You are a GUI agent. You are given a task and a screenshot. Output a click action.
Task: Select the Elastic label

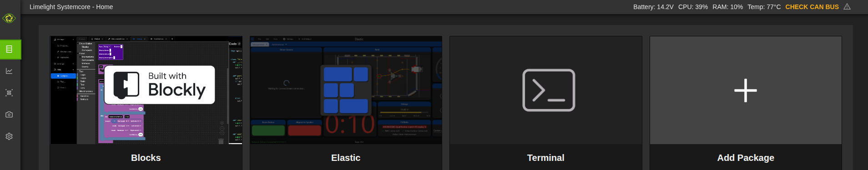pyautogui.click(x=346, y=158)
